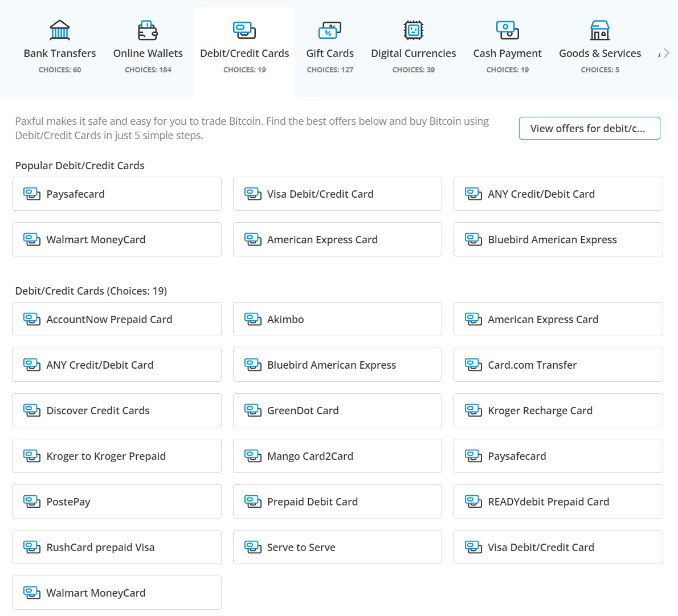This screenshot has height=616, width=678.
Task: Click the card icon beside RushCard prepaid Visa
Action: click(x=31, y=547)
